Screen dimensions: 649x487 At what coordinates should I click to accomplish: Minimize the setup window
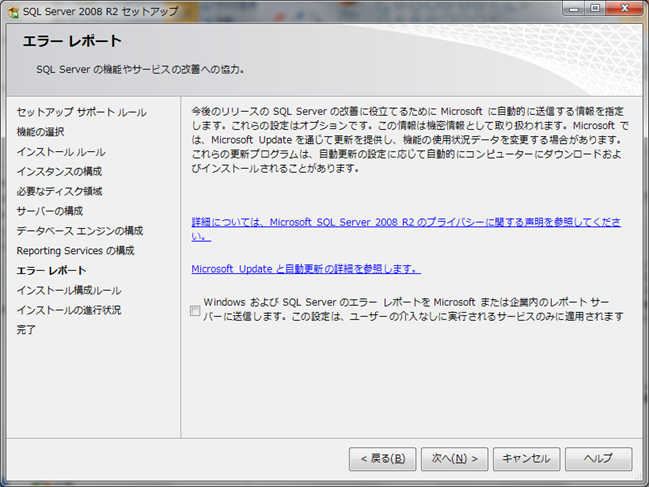pos(574,9)
